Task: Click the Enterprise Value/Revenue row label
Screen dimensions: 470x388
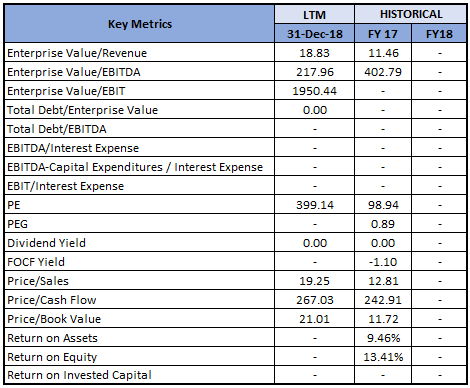Action: pyautogui.click(x=77, y=53)
